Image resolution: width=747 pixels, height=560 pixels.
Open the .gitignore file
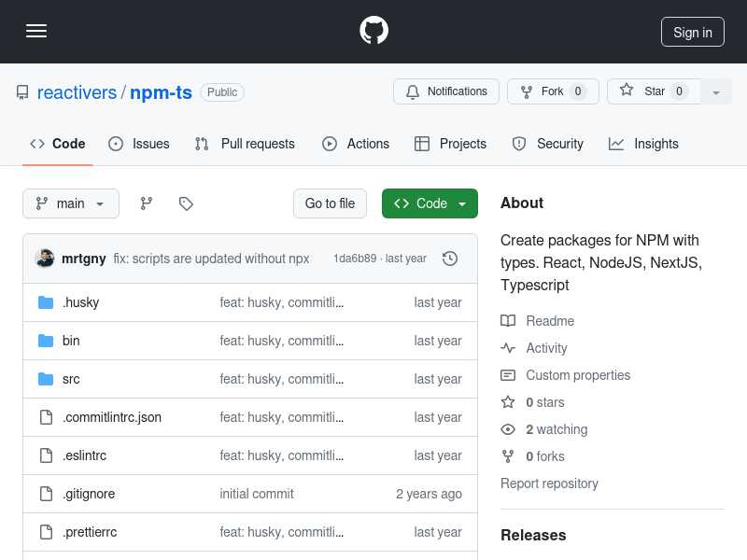(89, 494)
